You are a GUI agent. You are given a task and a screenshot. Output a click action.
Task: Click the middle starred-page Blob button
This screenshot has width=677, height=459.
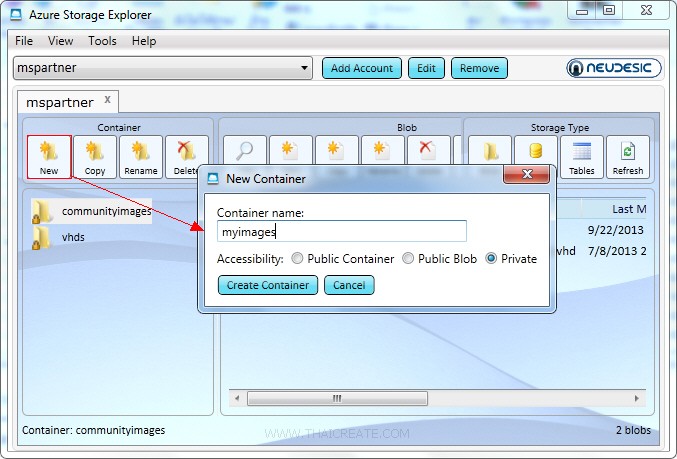(x=337, y=150)
